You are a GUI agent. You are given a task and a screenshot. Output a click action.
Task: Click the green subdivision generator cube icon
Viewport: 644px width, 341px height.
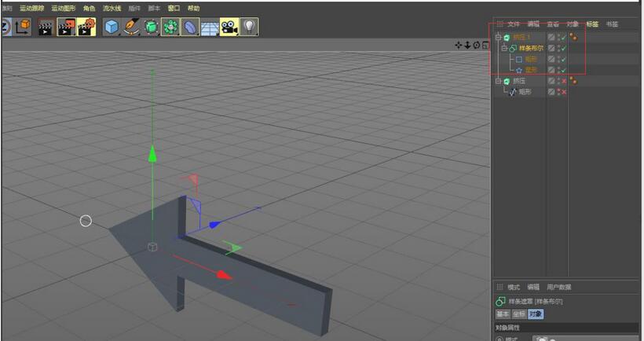(x=151, y=27)
